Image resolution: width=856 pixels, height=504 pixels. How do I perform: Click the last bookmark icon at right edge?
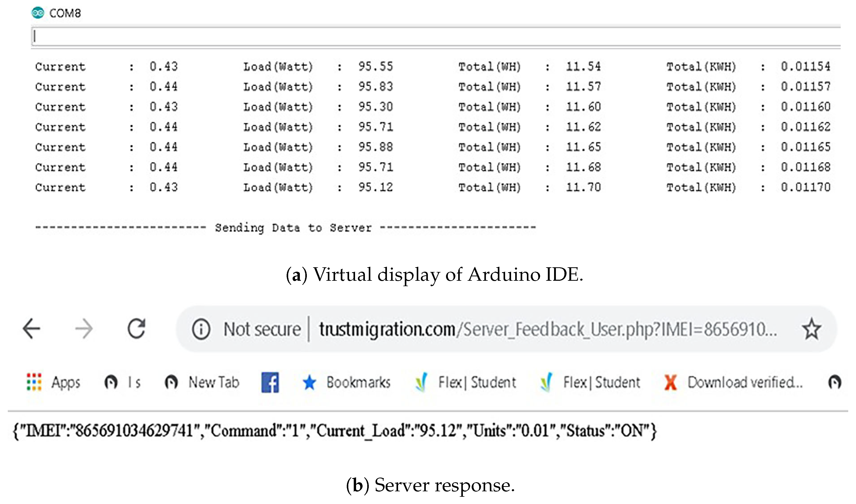click(x=834, y=383)
